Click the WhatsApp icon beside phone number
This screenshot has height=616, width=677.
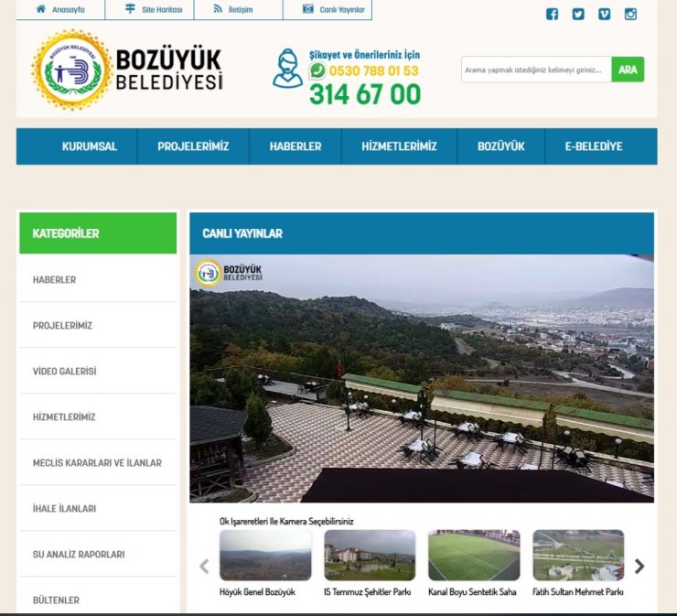coord(317,70)
